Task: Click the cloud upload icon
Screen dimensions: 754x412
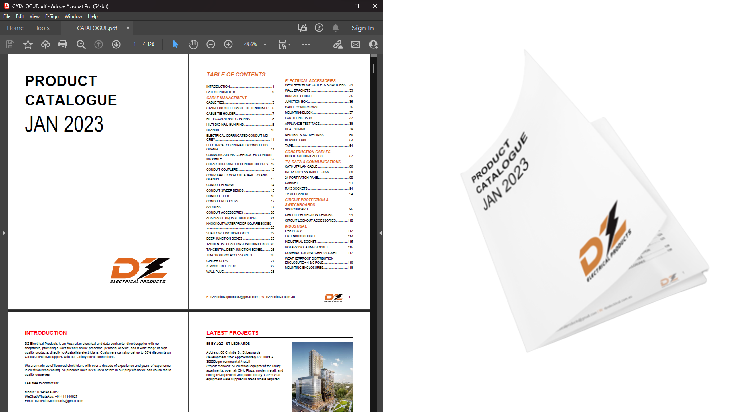Action: coord(45,45)
